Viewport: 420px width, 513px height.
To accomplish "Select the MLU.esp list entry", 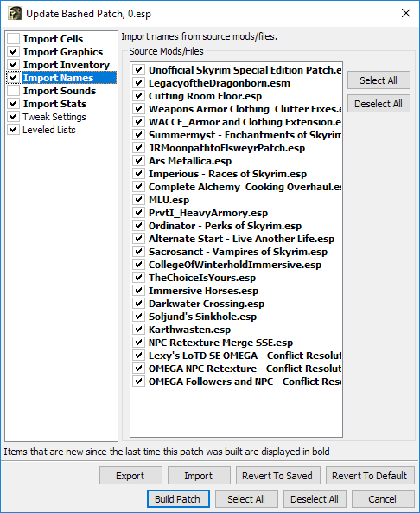I will click(169, 200).
